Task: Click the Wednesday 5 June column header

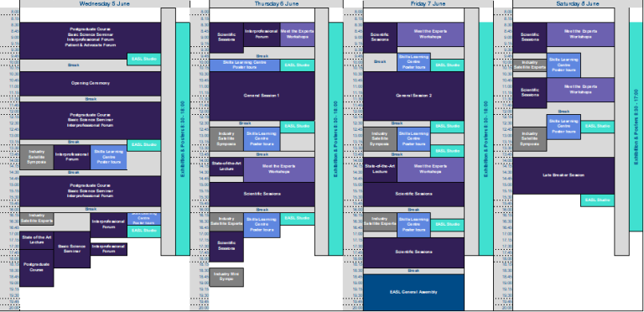Action: coord(105,3)
